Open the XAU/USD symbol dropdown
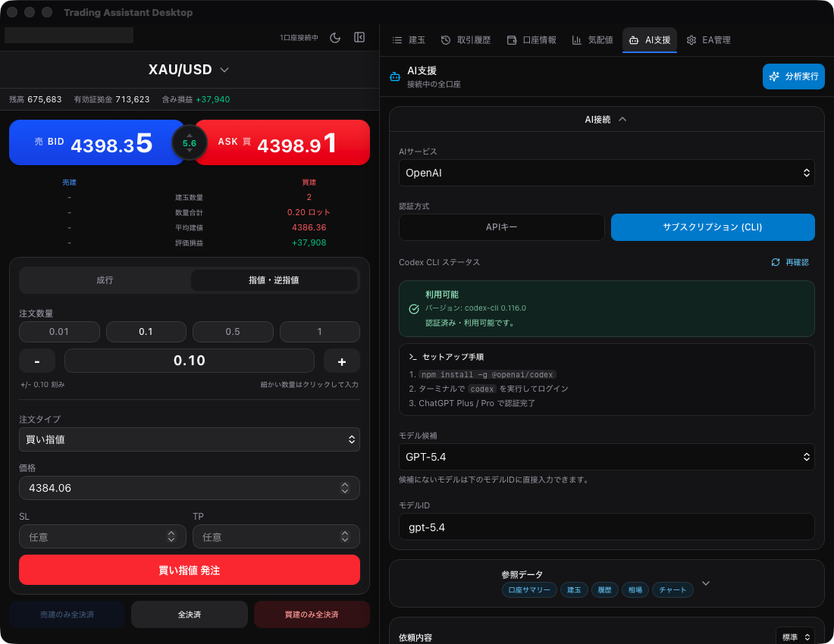This screenshot has height=644, width=834. pyautogui.click(x=190, y=70)
